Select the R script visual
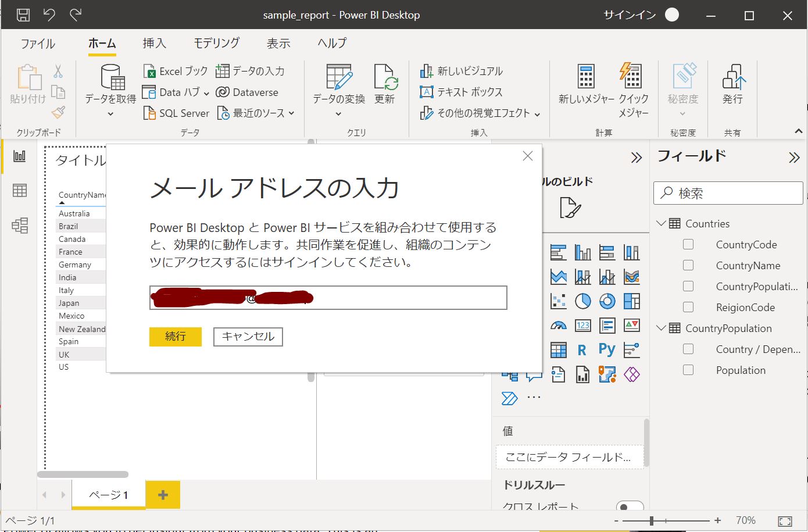This screenshot has width=808, height=532. click(582, 350)
